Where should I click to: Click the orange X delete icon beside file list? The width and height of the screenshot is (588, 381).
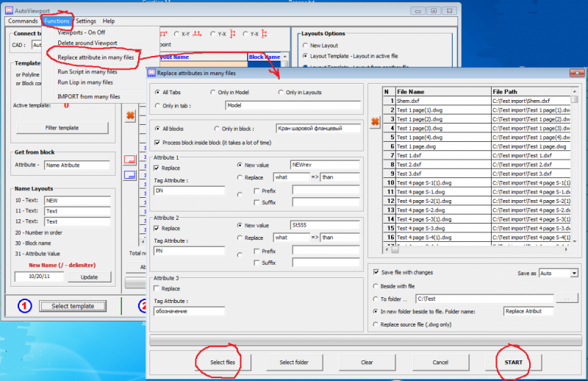click(x=375, y=122)
